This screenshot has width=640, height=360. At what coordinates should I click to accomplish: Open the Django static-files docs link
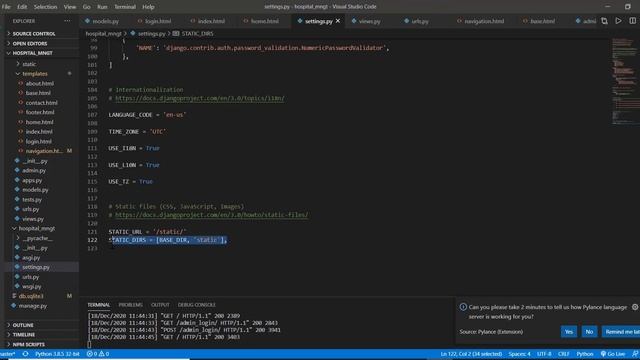click(x=211, y=215)
